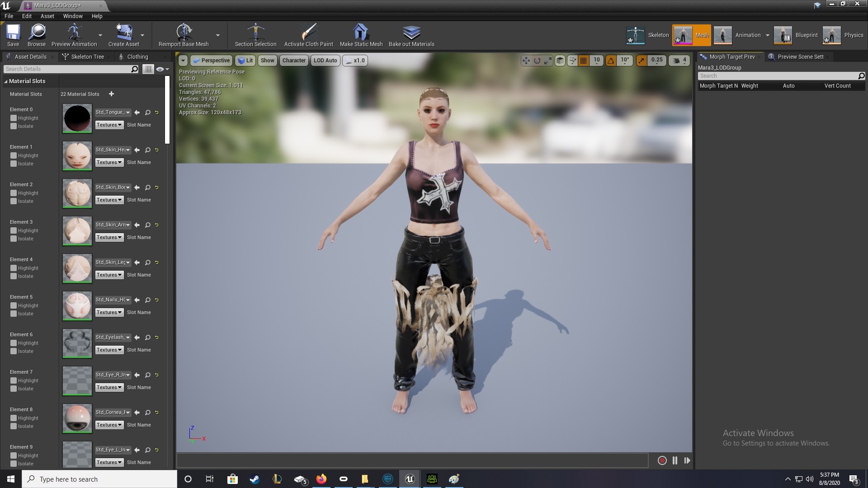This screenshot has width=868, height=488.
Task: Select the viewport translate gizmo tool
Action: 526,61
